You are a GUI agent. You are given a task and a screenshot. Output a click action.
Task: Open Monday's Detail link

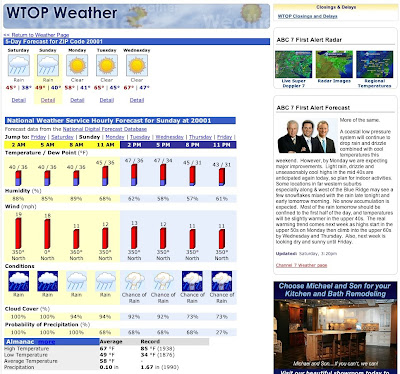[x=77, y=100]
